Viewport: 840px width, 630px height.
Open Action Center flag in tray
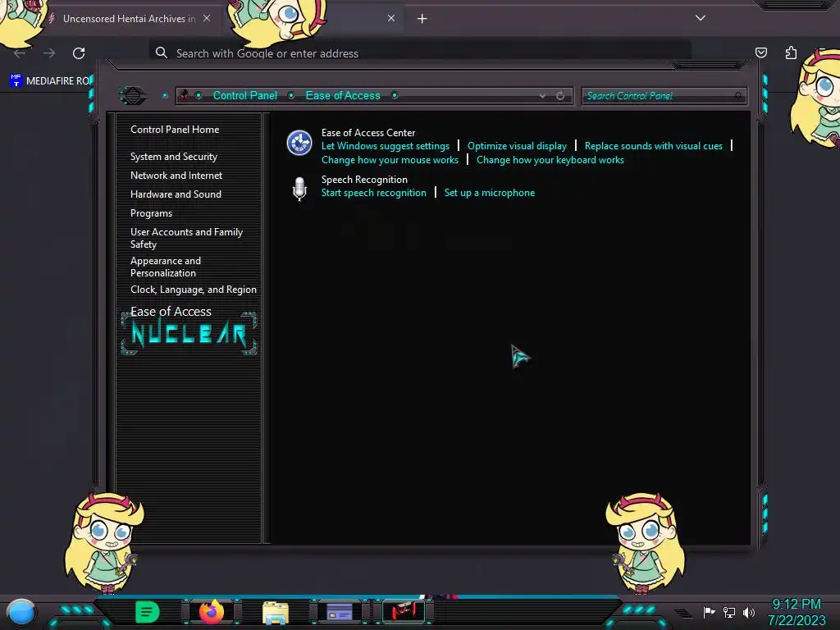[710, 612]
